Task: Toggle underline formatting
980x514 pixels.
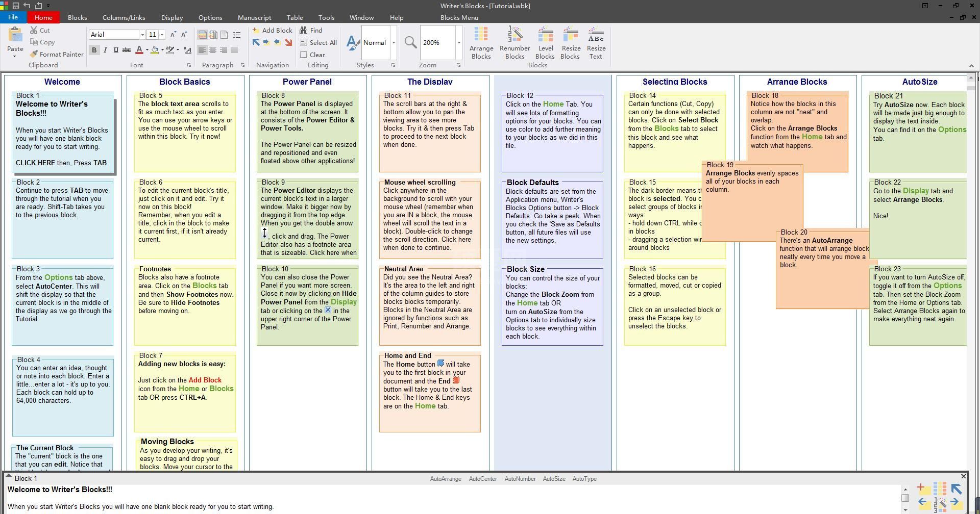Action: [x=116, y=50]
